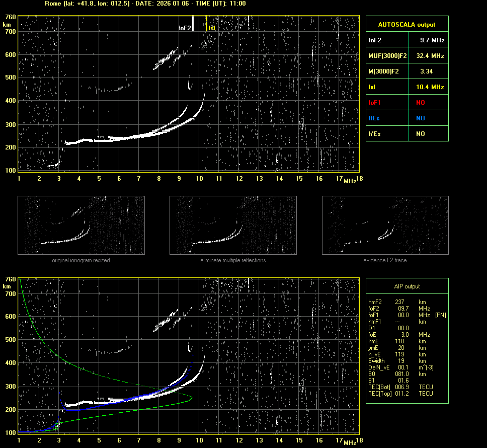Click the AUTOSCALA output header
The image size is (487, 448).
(x=407, y=24)
